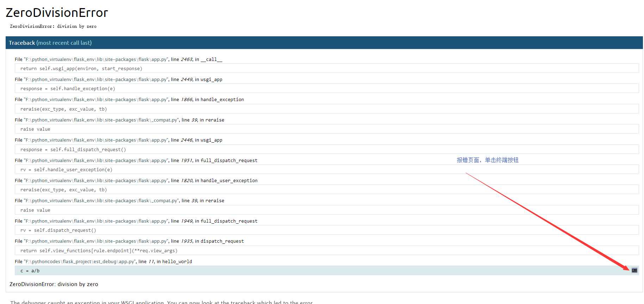Screen dimensions: 644x304
Task: Click monospace 'ZeroDivisionError: division by zero' under the title
Action: pos(53,26)
